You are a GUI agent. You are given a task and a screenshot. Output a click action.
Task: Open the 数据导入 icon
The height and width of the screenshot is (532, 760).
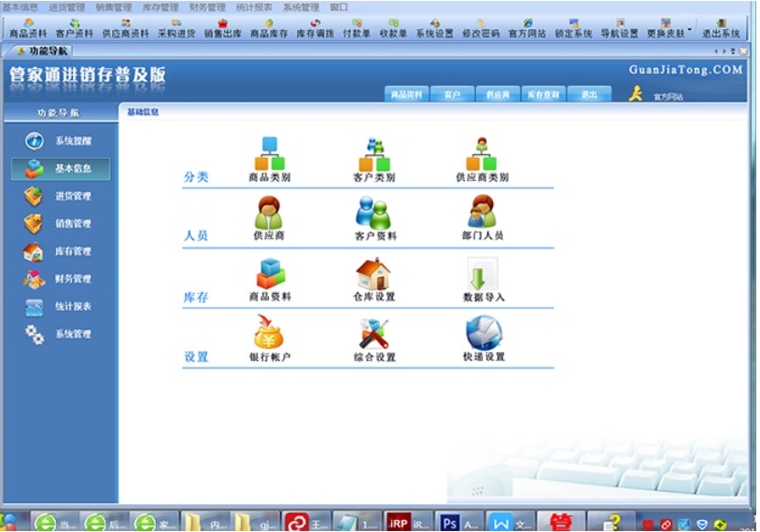point(484,280)
